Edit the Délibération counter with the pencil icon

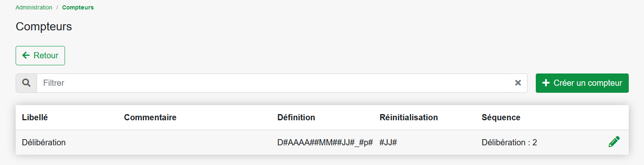pos(614,142)
